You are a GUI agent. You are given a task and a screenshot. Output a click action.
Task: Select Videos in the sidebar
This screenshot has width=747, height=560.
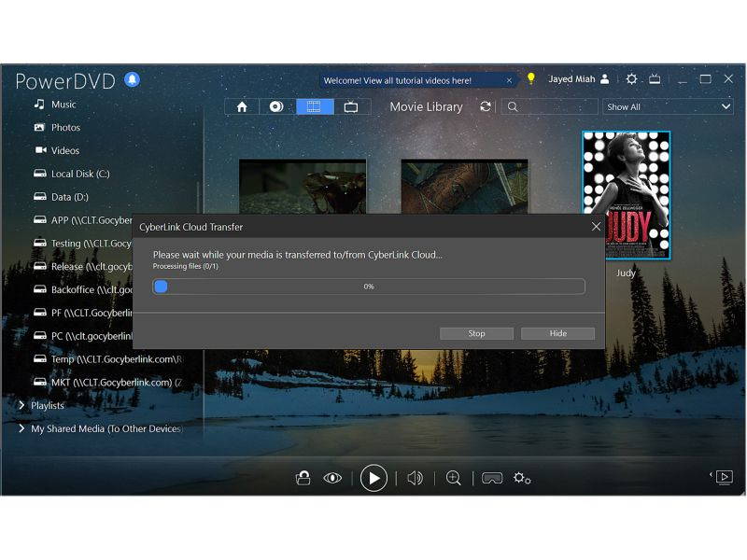(x=64, y=150)
